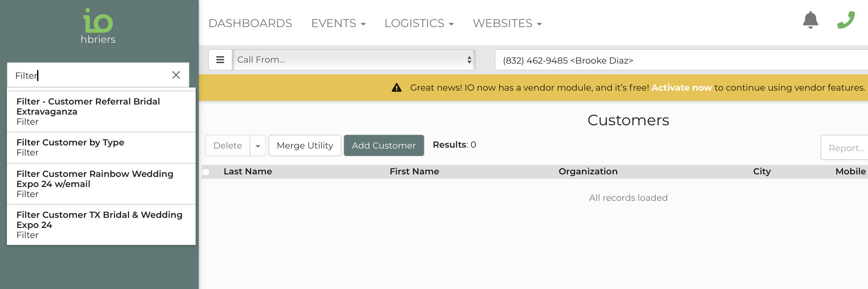
Task: Expand the Delete button dropdown arrow
Action: click(258, 146)
